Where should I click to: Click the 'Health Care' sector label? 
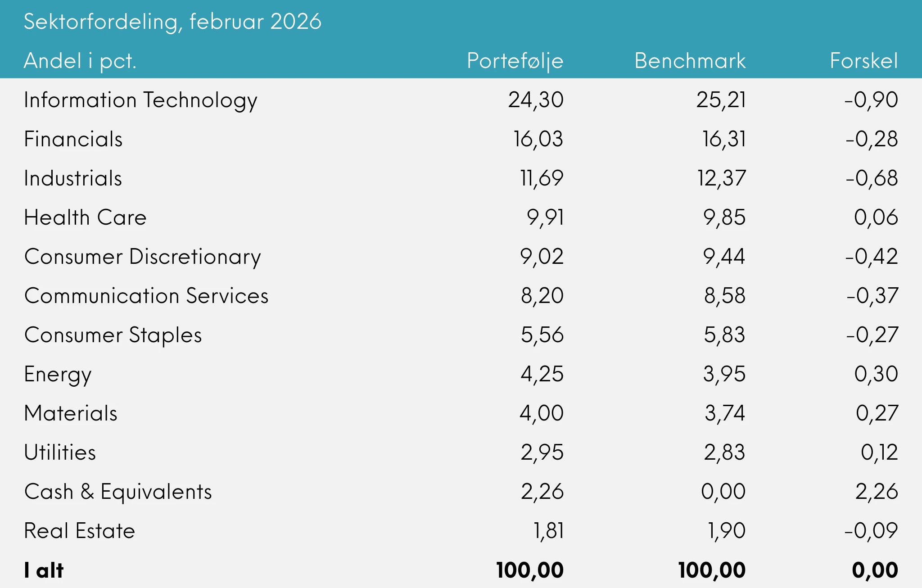click(85, 217)
